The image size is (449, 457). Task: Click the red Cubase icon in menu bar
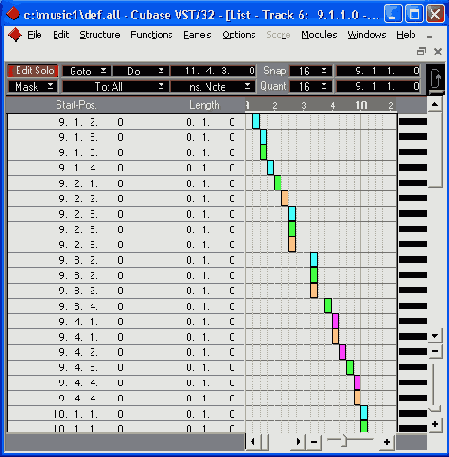coord(15,35)
